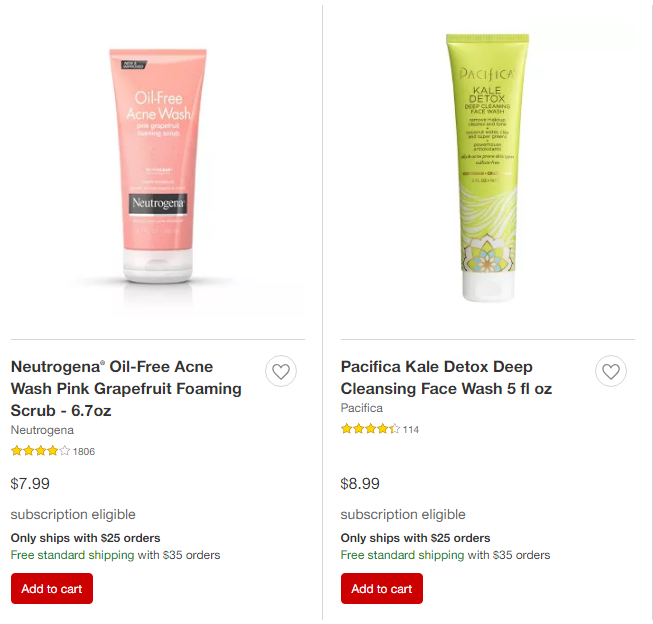Add Neutrogena Acne Wash to cart
Viewport: 653px width, 624px height.
tap(52, 588)
